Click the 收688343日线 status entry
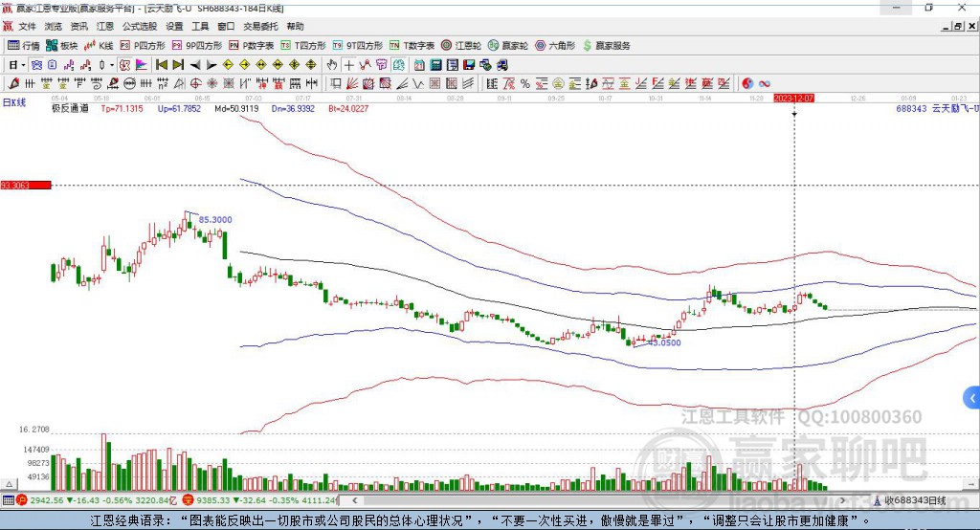This screenshot has height=530, width=980. point(909,500)
